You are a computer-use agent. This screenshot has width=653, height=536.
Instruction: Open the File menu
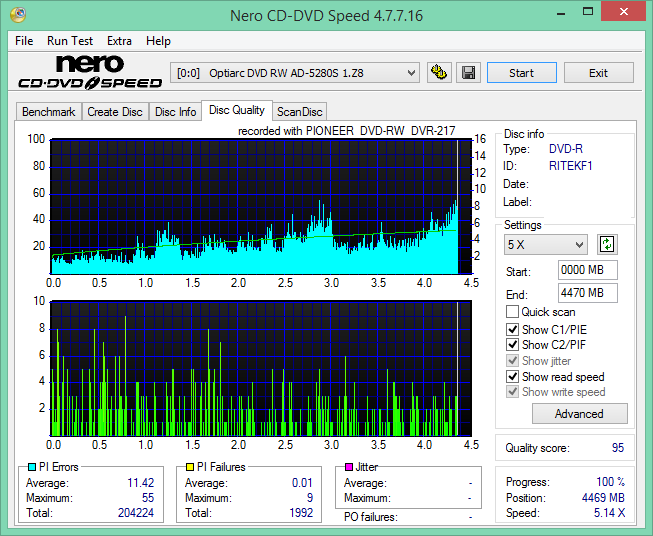click(24, 41)
